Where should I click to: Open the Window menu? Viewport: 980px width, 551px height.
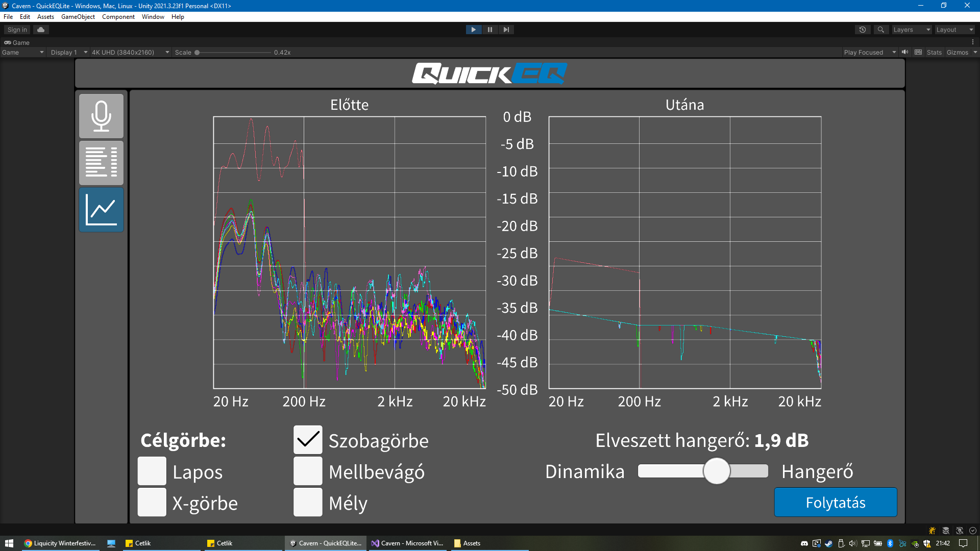[153, 17]
